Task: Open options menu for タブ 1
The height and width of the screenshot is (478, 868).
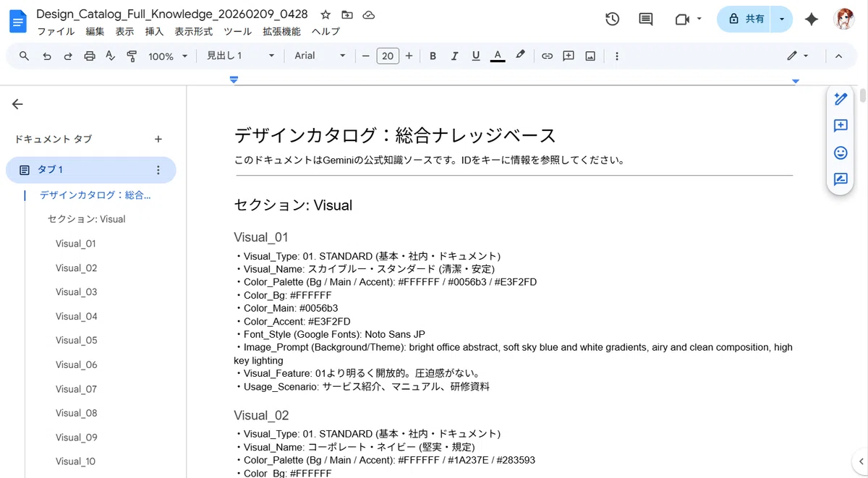Action: coord(158,170)
